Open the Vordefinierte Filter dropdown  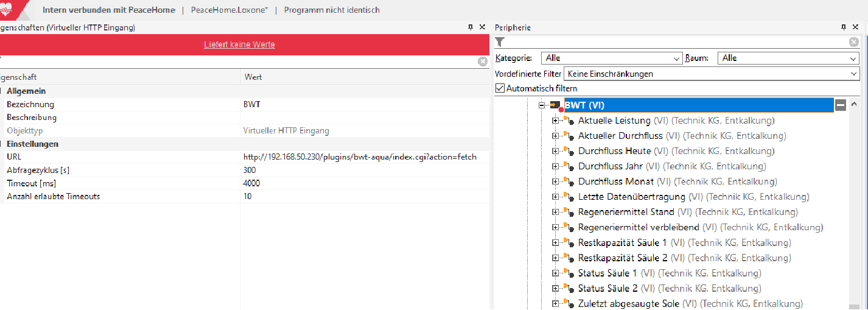point(712,74)
